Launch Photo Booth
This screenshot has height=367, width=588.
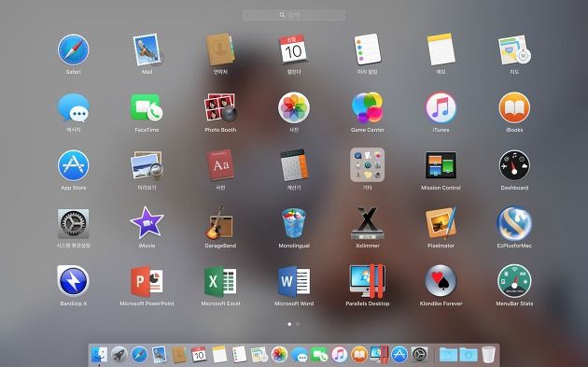pyautogui.click(x=220, y=108)
